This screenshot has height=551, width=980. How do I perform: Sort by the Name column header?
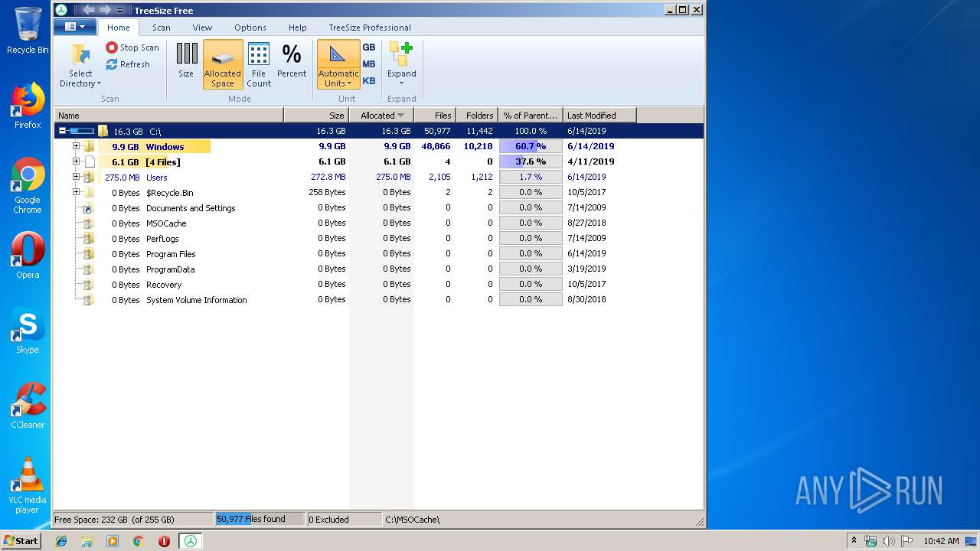(x=169, y=116)
